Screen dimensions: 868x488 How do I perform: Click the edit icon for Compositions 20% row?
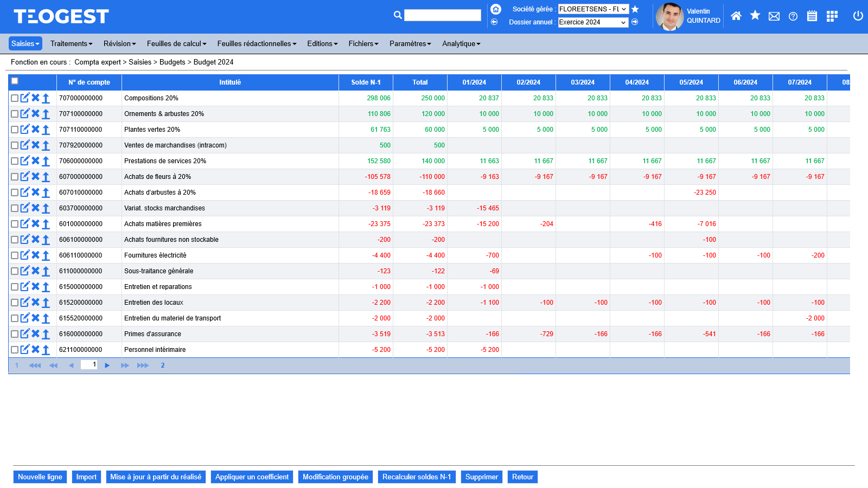25,98
